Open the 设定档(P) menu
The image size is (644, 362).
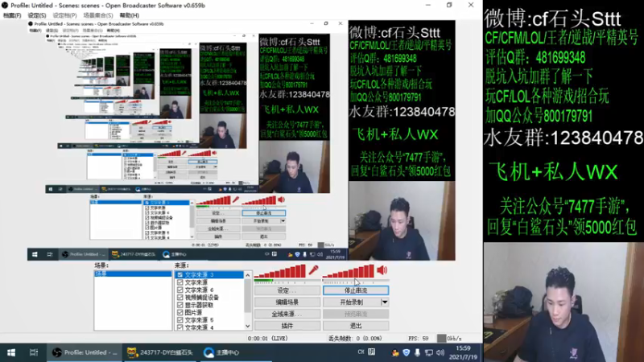pyautogui.click(x=64, y=15)
